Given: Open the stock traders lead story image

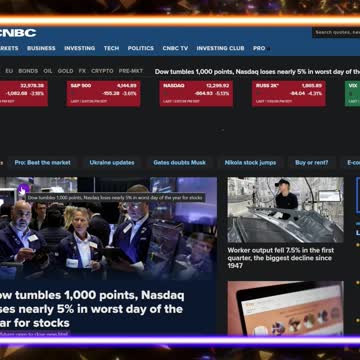Looking at the screenshot, I should 108,228.
